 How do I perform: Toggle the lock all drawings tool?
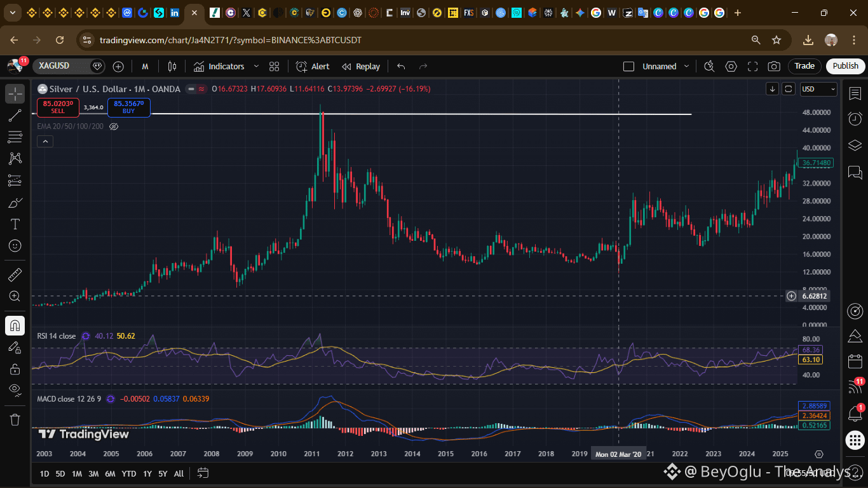point(15,369)
